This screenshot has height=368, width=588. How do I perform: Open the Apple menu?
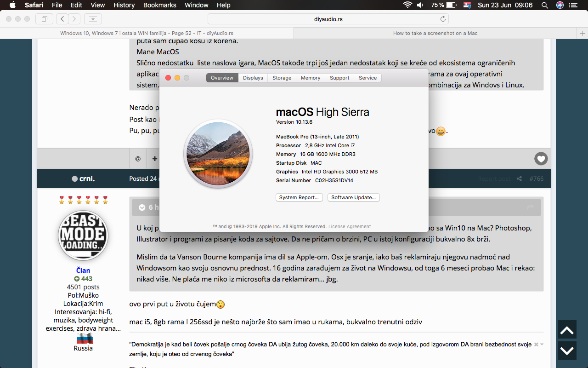(x=12, y=5)
